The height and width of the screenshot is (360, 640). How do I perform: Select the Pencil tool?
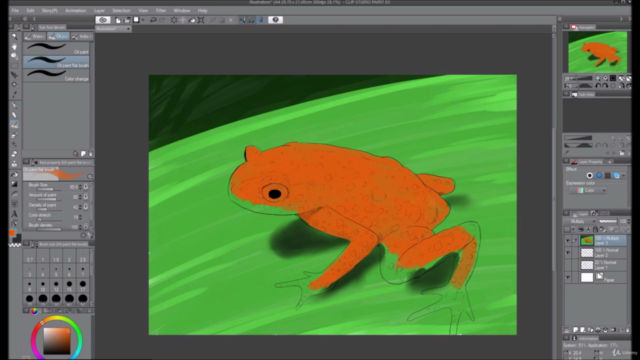(14, 115)
